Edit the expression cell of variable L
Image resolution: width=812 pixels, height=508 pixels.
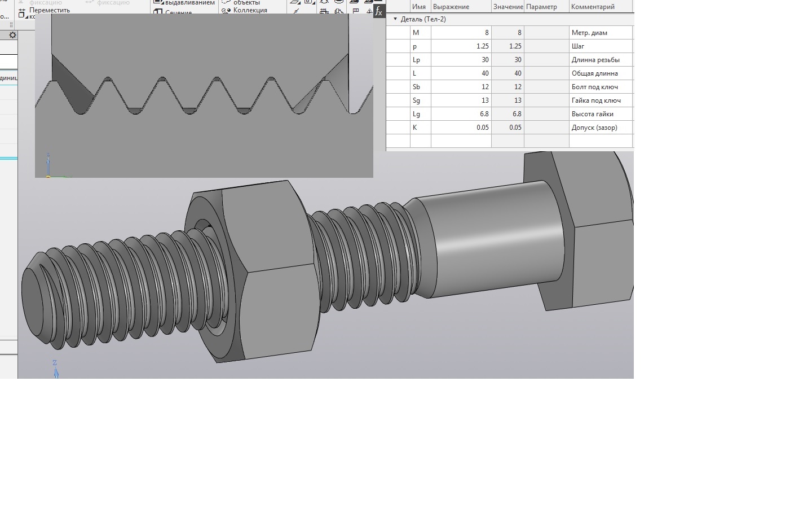click(461, 73)
